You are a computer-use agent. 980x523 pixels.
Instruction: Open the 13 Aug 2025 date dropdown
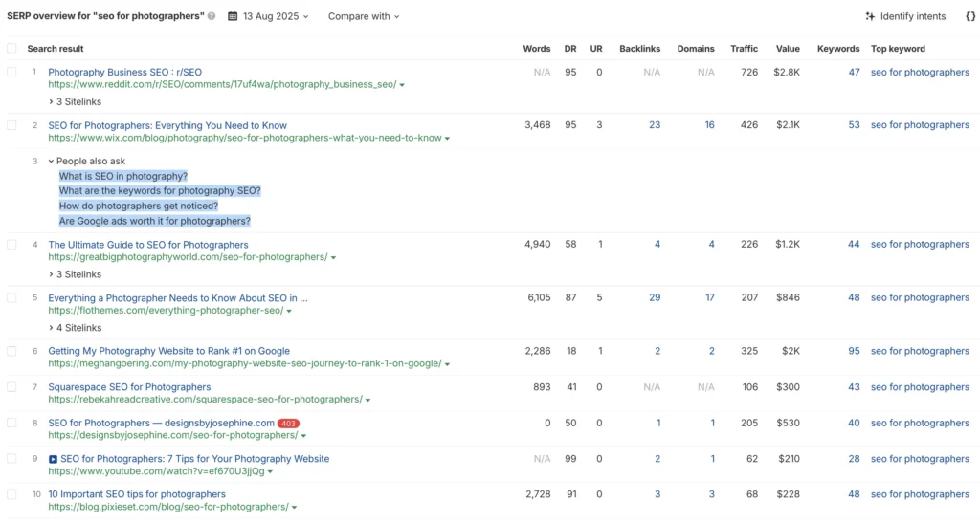point(268,16)
